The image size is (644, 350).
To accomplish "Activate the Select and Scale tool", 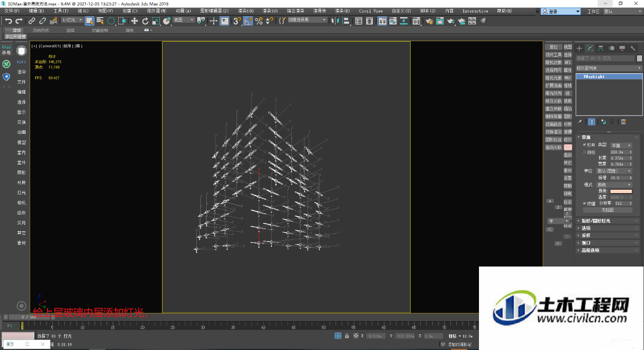I will pyautogui.click(x=156, y=21).
